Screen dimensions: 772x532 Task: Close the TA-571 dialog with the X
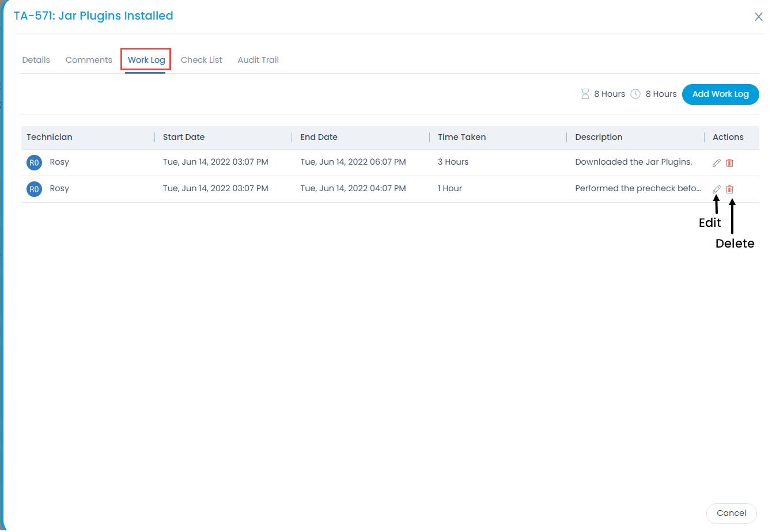tap(759, 17)
